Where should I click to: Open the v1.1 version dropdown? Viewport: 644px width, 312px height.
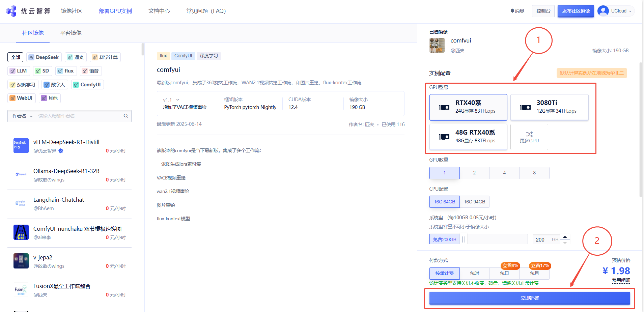pos(171,100)
